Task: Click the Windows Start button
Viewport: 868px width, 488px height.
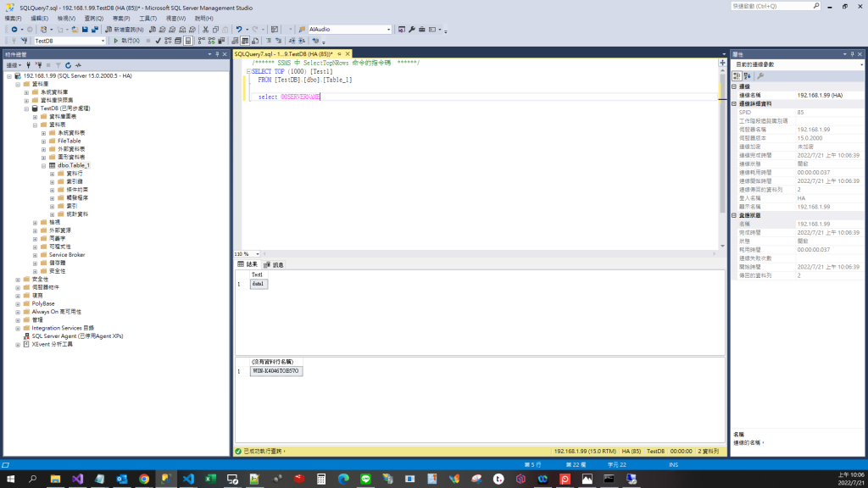Action: pyautogui.click(x=10, y=479)
